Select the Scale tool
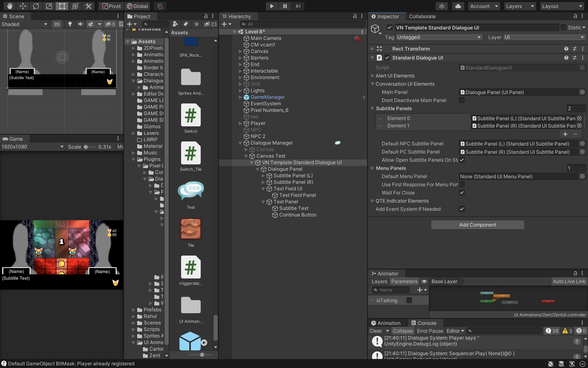 [49, 6]
